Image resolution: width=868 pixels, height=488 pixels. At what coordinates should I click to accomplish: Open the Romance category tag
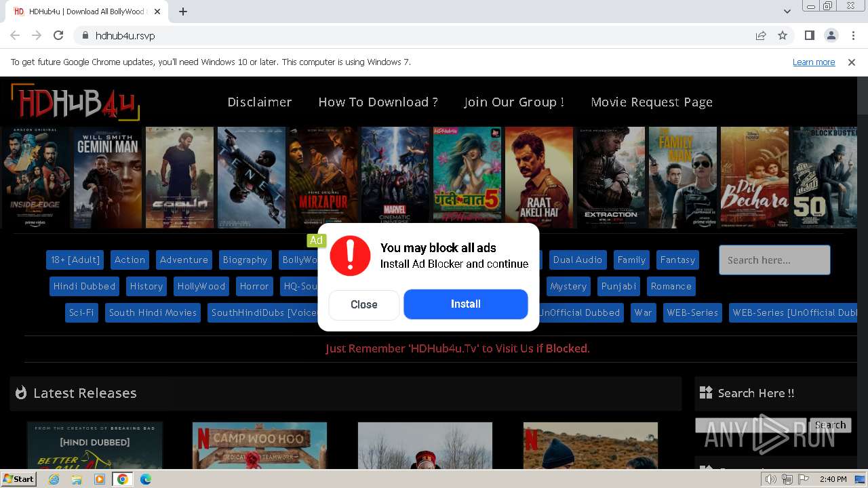[671, 286]
